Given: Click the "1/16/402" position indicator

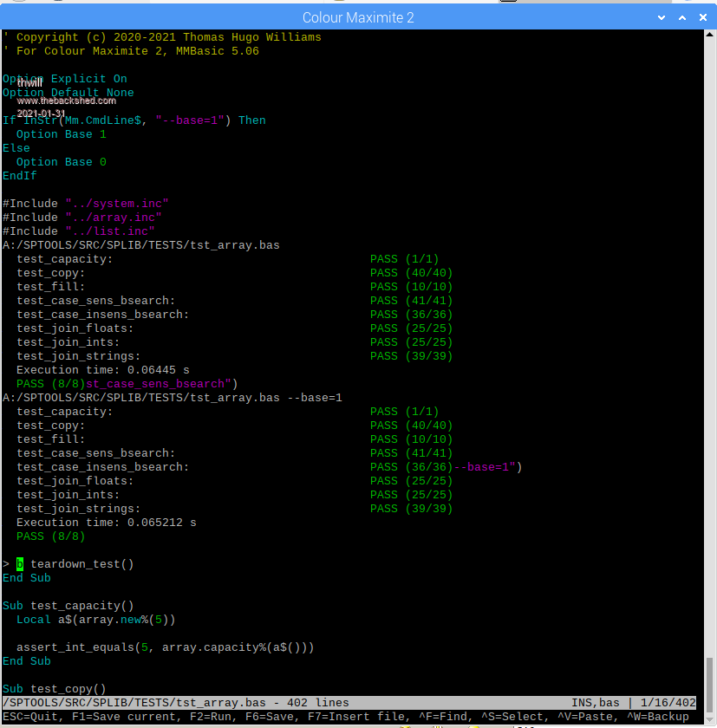Looking at the screenshot, I should click(x=668, y=703).
